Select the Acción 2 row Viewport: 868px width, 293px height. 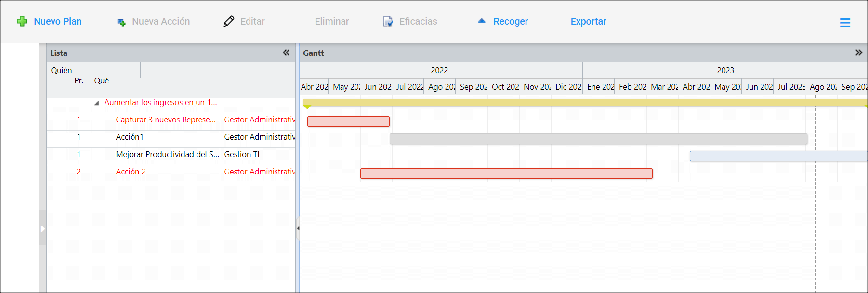click(x=171, y=172)
